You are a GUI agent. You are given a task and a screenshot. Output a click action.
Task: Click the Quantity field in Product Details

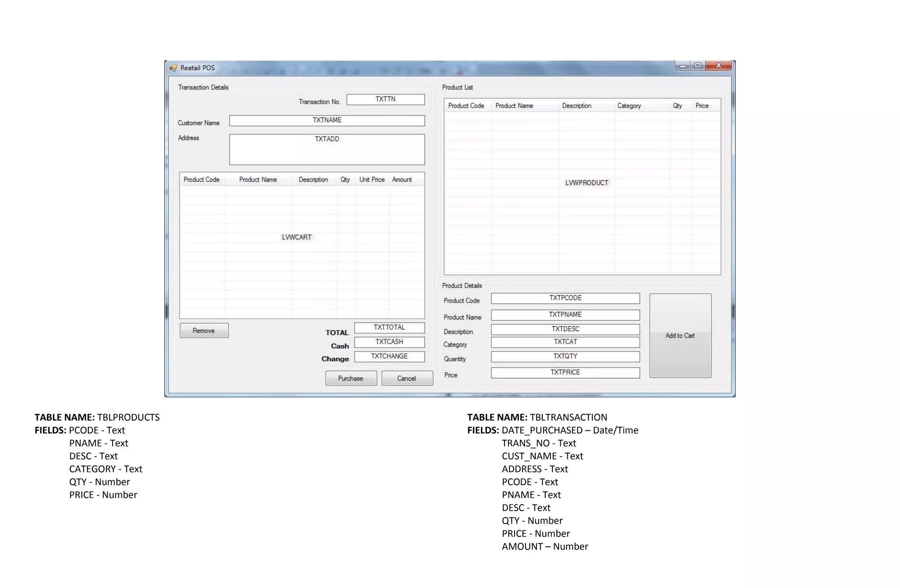565,356
